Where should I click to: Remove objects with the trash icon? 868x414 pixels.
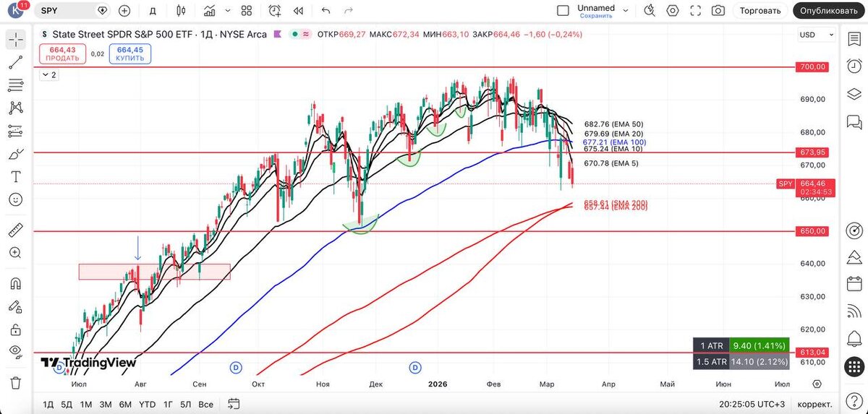point(15,382)
